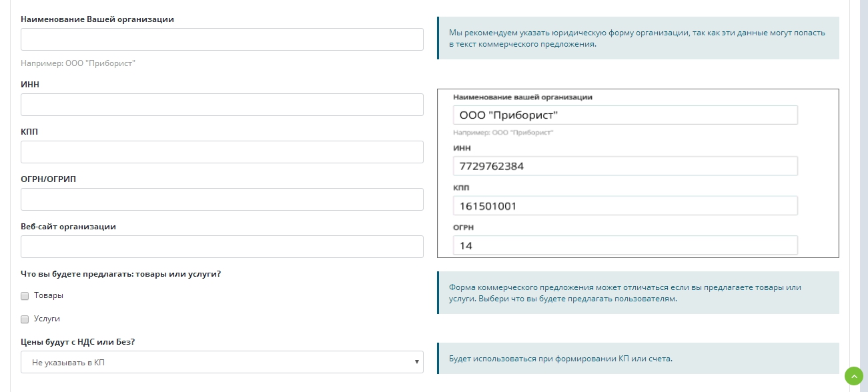The height and width of the screenshot is (392, 868).
Task: Click the 'Услуги' checkbox label text
Action: click(47, 319)
